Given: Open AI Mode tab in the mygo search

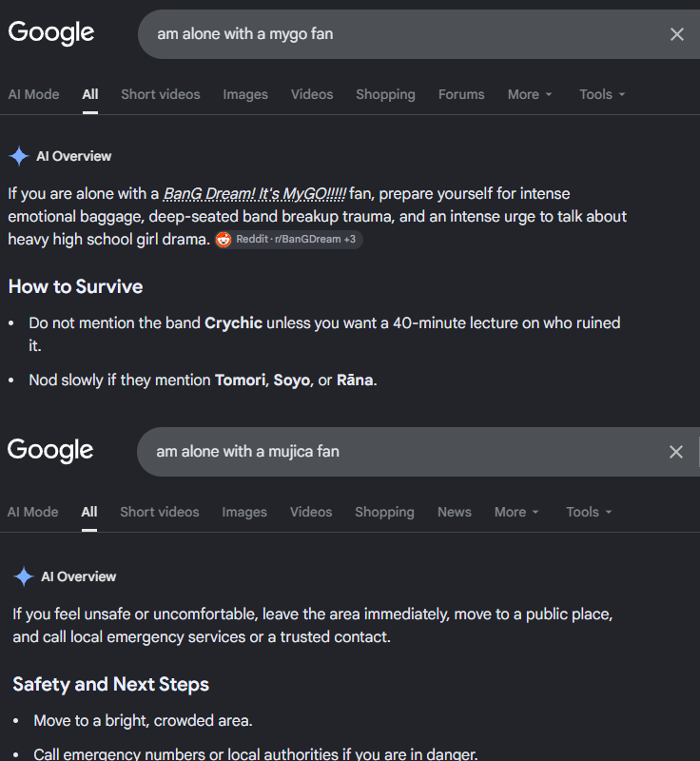Looking at the screenshot, I should [33, 94].
